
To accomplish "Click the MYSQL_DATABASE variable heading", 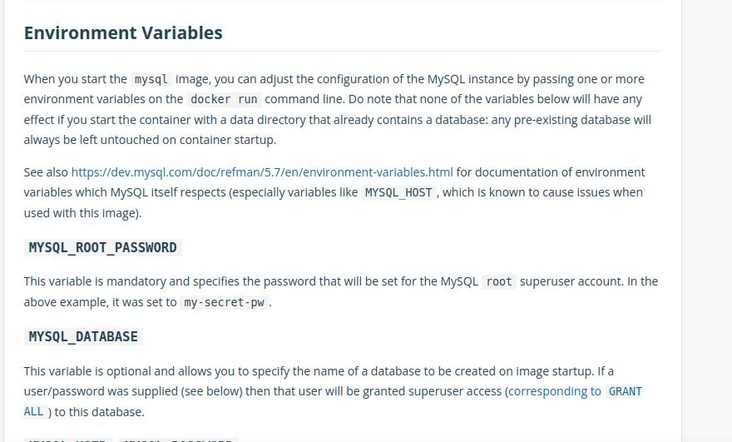I will (x=83, y=337).
